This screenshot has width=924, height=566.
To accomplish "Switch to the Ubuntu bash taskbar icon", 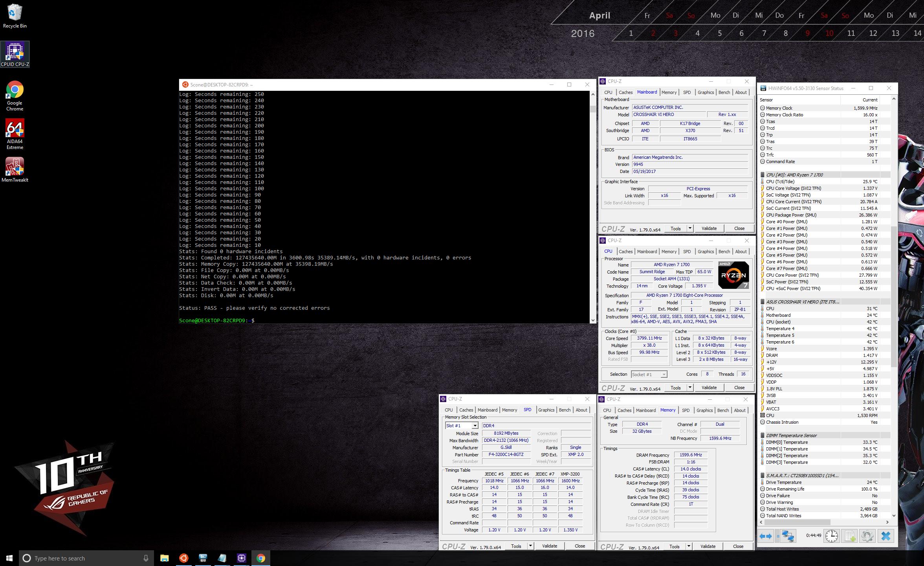I will pos(183,558).
